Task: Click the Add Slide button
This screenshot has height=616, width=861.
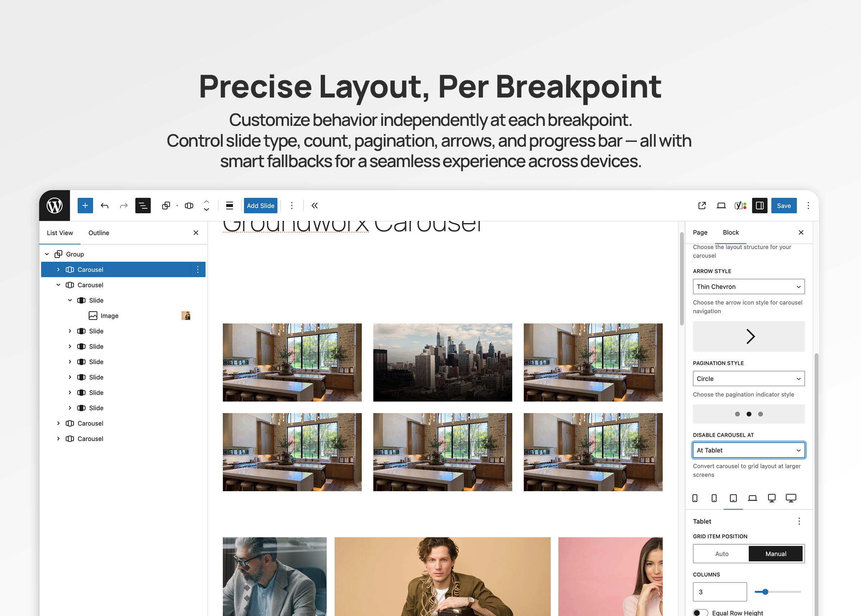Action: (x=260, y=205)
